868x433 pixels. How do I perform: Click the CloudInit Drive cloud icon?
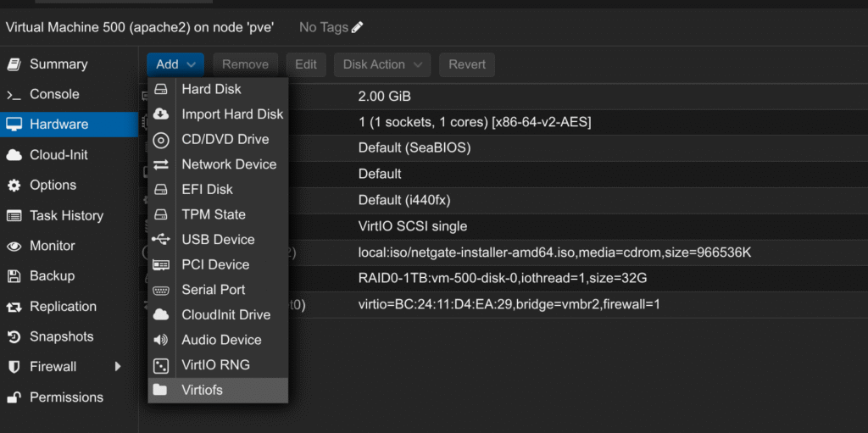161,314
